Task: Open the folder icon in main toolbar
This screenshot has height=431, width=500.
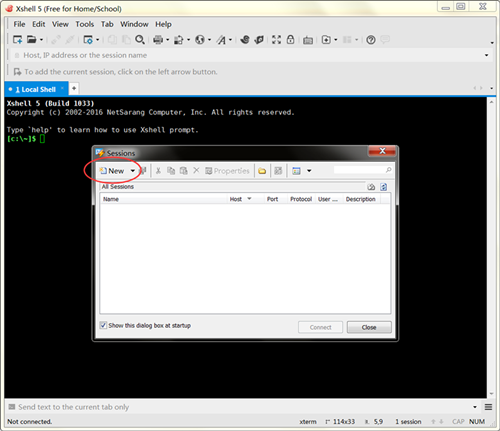Action: click(31, 40)
